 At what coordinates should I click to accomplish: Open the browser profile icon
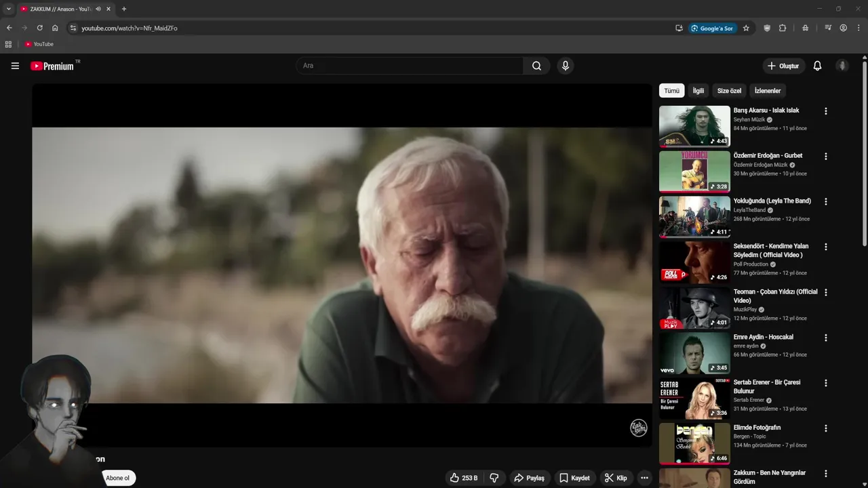tap(843, 28)
